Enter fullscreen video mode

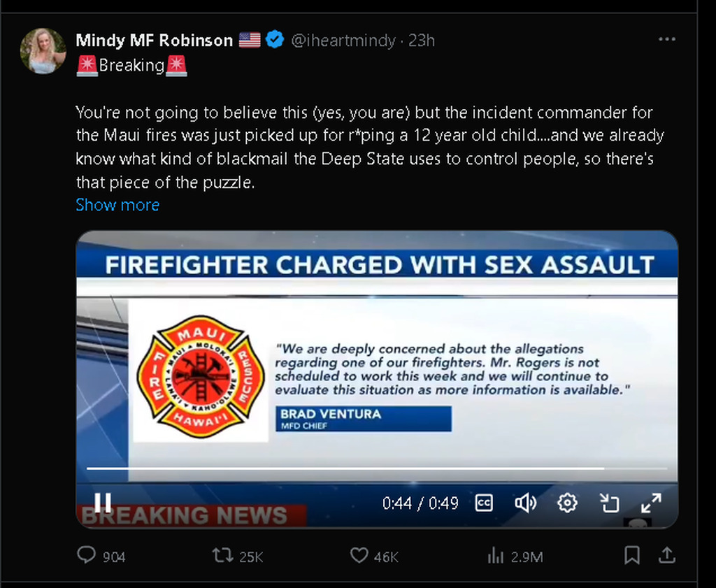pos(651,503)
